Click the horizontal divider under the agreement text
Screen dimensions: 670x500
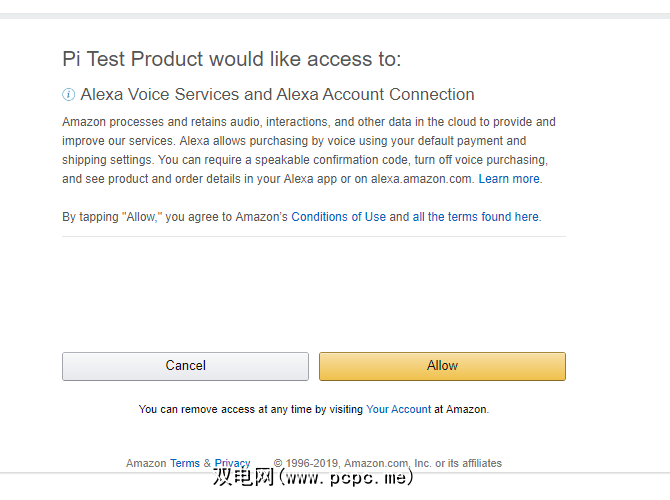313,237
